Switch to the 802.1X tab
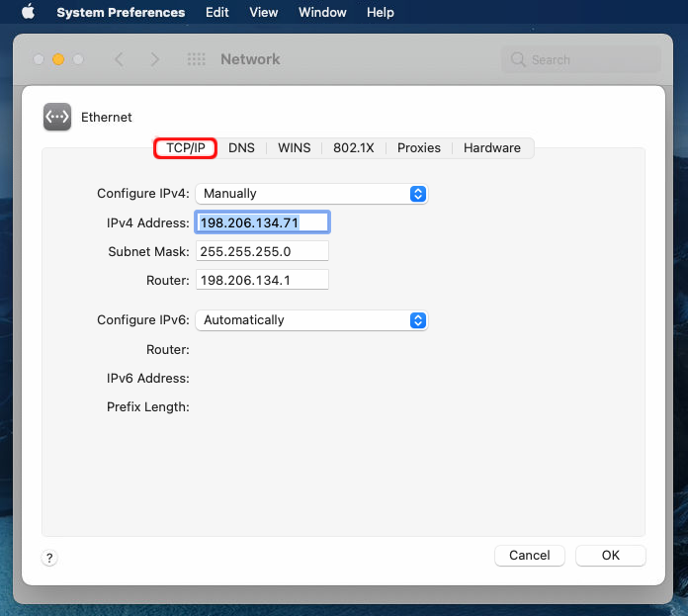The image size is (688, 616). tap(353, 148)
